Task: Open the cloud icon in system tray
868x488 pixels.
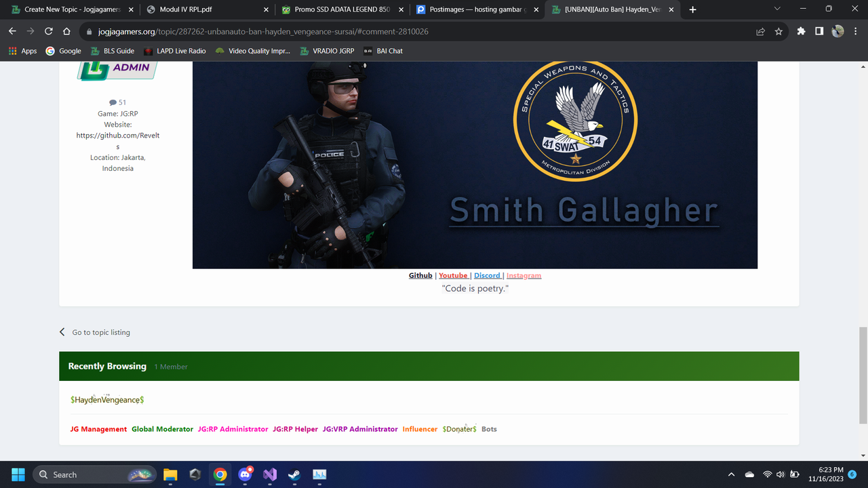Action: [x=749, y=474]
